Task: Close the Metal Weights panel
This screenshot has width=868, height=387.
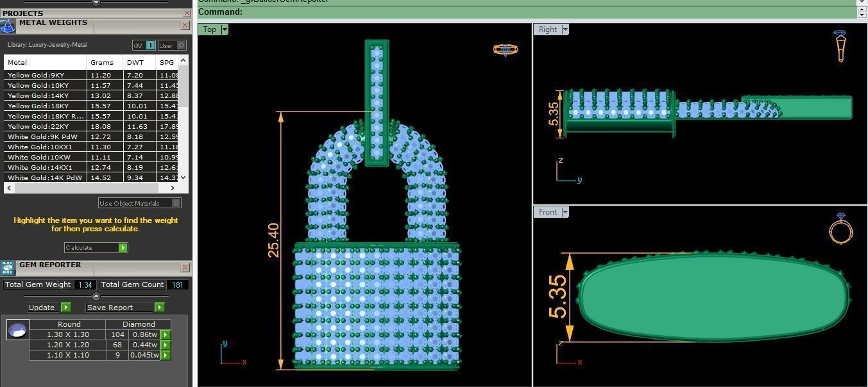Action: [185, 26]
